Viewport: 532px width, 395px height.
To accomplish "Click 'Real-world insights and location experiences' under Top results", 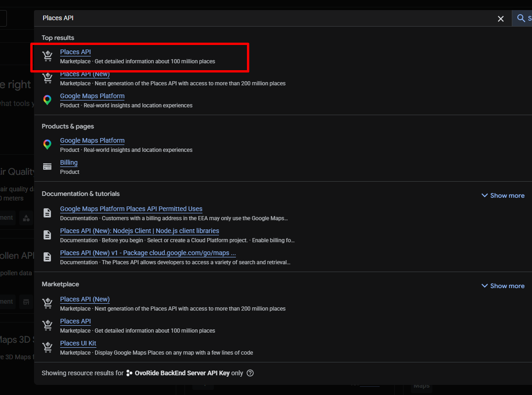I will point(138,106).
